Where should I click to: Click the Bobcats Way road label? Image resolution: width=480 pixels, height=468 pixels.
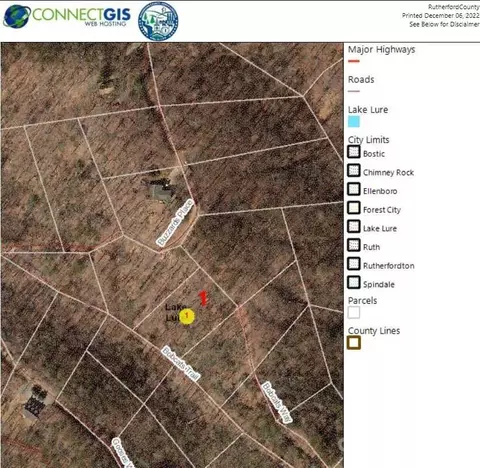coord(277,402)
